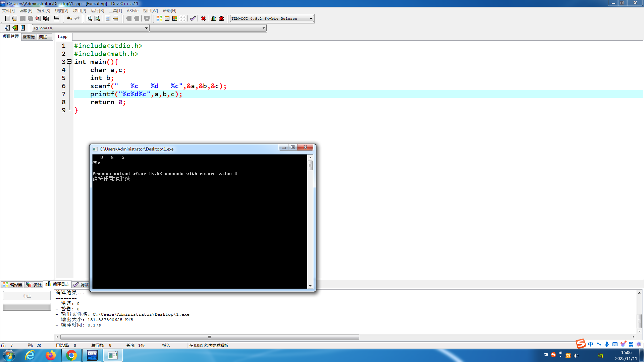
Task: Click the Compile (four colored squares) icon
Action: [159, 18]
